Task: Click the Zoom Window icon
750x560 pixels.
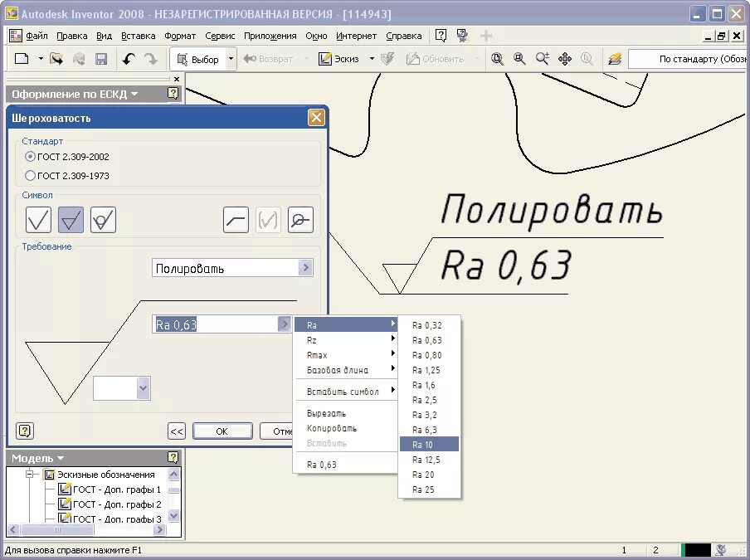Action: 519,59
